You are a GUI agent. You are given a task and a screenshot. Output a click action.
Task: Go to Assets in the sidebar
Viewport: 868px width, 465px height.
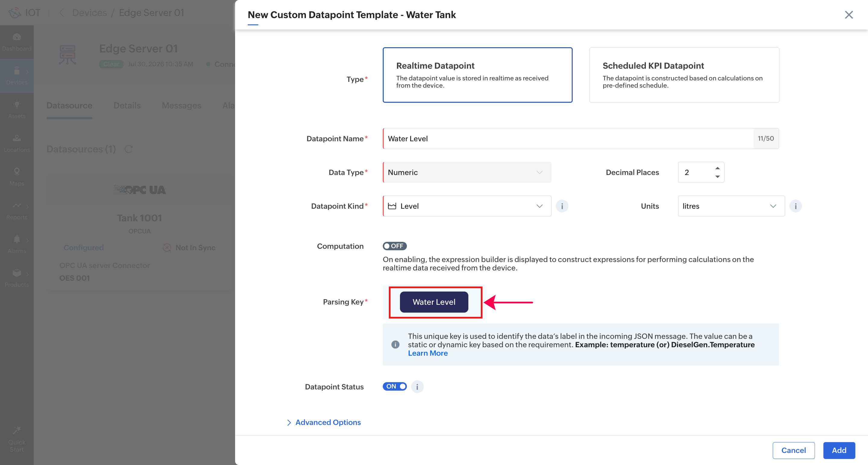point(17,110)
